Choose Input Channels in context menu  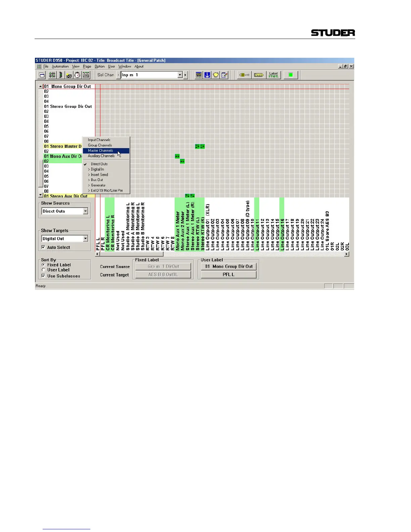click(x=106, y=140)
